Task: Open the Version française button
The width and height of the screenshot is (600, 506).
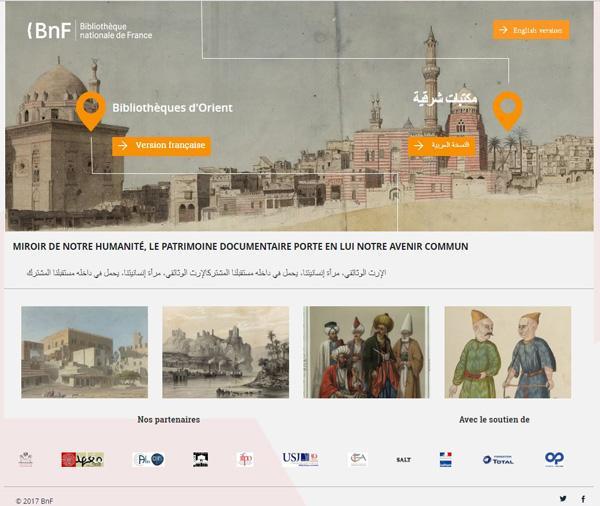Action: click(x=161, y=146)
